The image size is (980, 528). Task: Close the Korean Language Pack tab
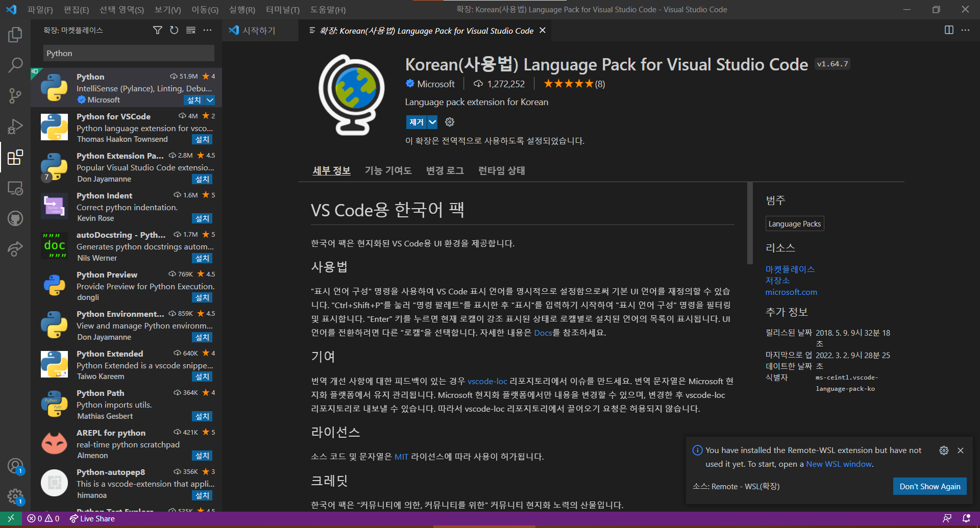click(x=543, y=31)
